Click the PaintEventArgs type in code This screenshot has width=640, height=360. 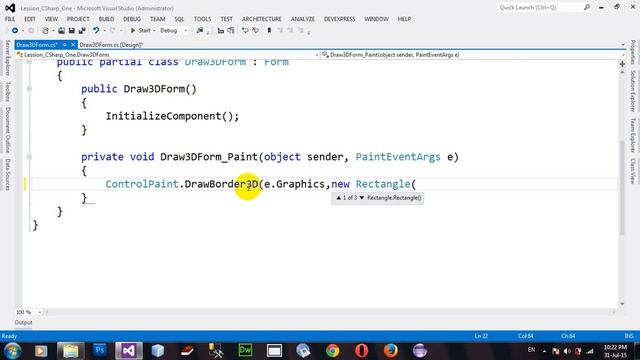[x=398, y=157]
